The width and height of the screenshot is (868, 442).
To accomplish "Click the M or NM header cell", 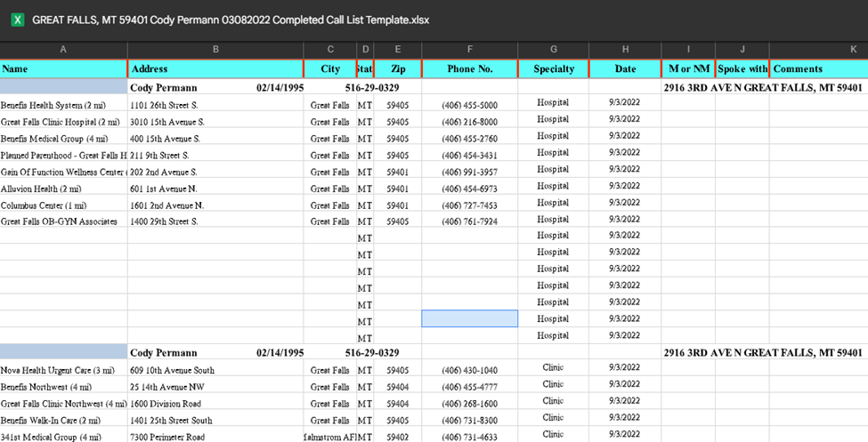I will point(688,69).
